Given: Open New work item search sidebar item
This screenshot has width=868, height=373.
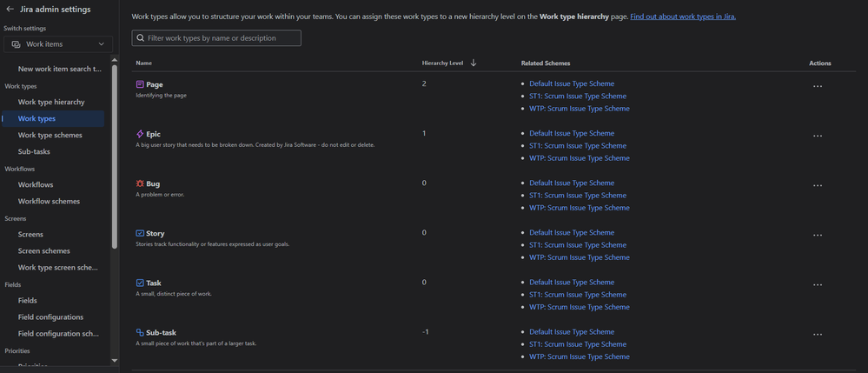Looking at the screenshot, I should click(x=60, y=70).
